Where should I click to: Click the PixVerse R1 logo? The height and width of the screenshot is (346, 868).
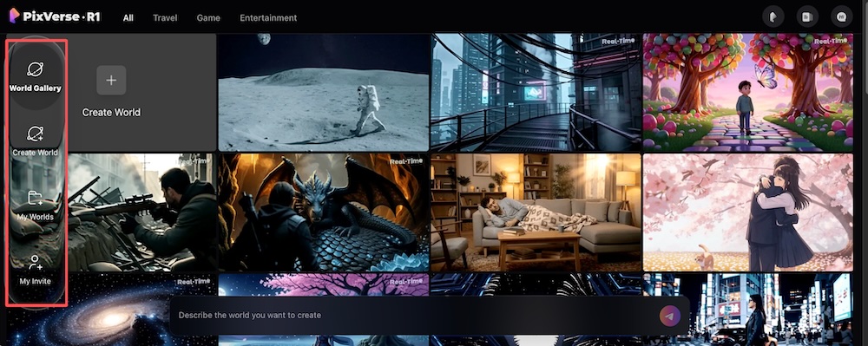click(55, 16)
